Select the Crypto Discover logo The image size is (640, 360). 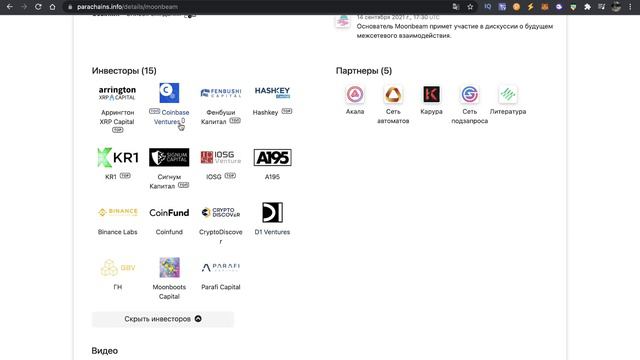pyautogui.click(x=221, y=212)
